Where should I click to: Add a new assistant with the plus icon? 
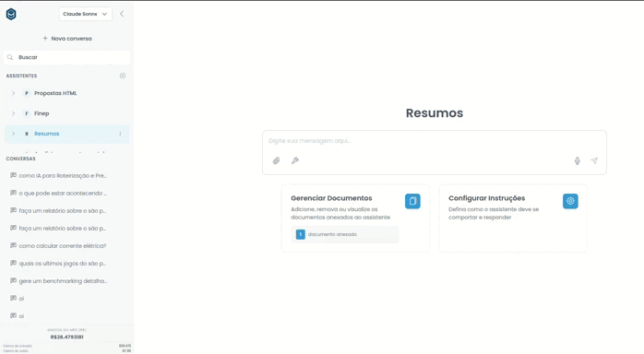123,76
